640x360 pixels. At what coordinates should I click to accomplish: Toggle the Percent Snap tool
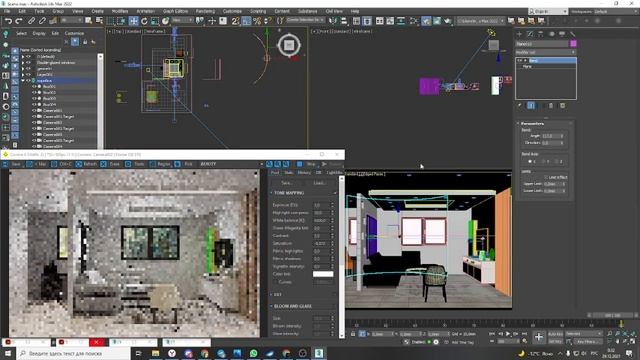[x=257, y=20]
